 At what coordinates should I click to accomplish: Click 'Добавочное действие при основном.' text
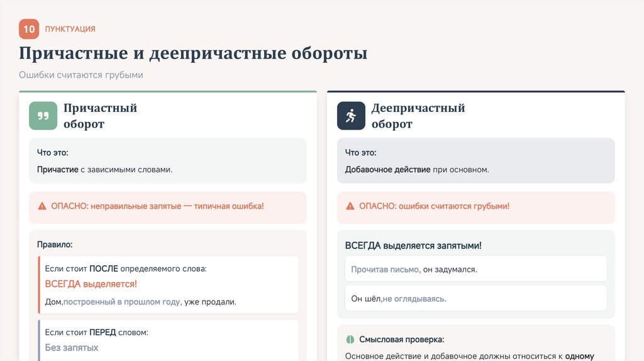[417, 170]
